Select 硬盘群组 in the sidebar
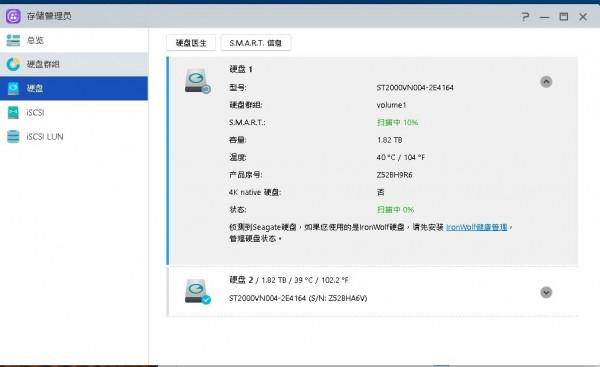600x367 pixels. (74, 64)
